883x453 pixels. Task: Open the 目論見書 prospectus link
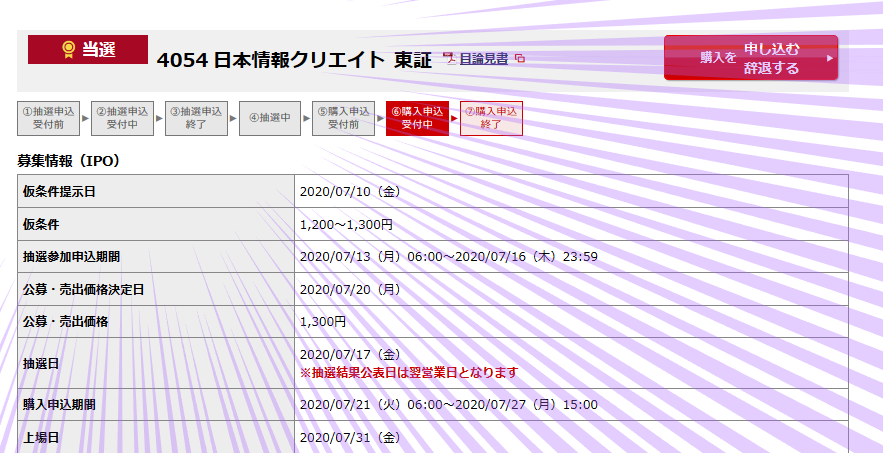point(484,59)
